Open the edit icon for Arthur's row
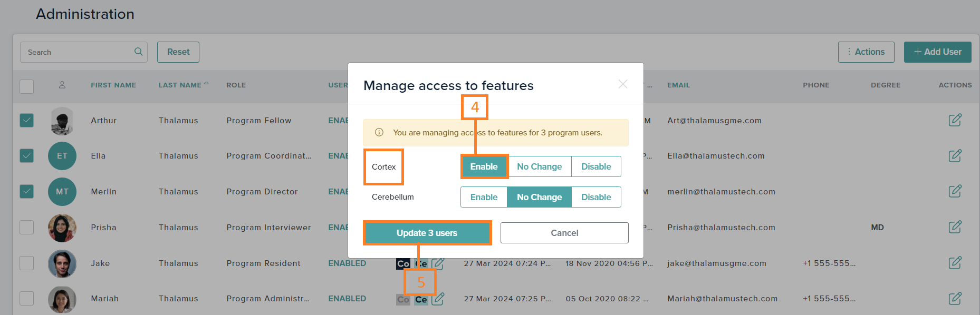Screen dimensions: 980x315 pyautogui.click(x=955, y=120)
